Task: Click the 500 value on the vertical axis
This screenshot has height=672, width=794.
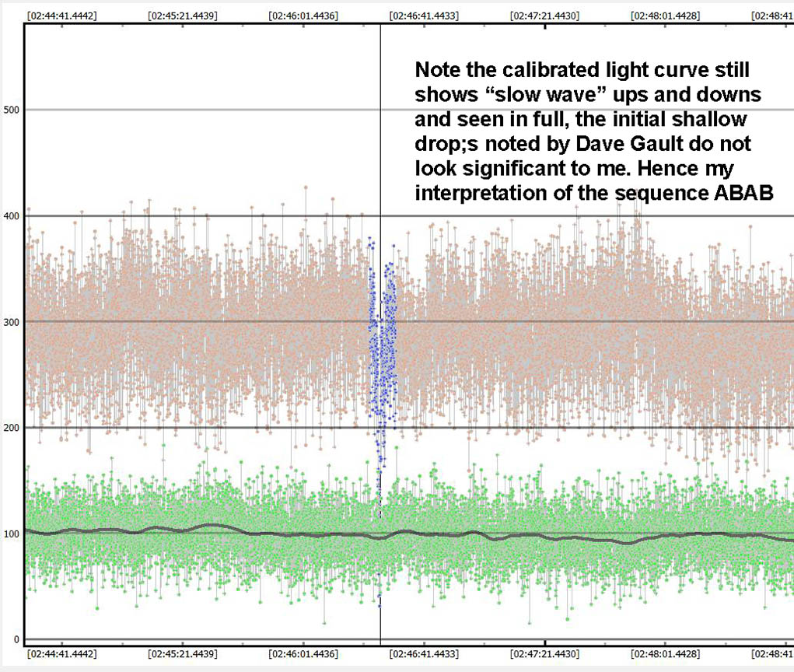Action: tap(11, 109)
